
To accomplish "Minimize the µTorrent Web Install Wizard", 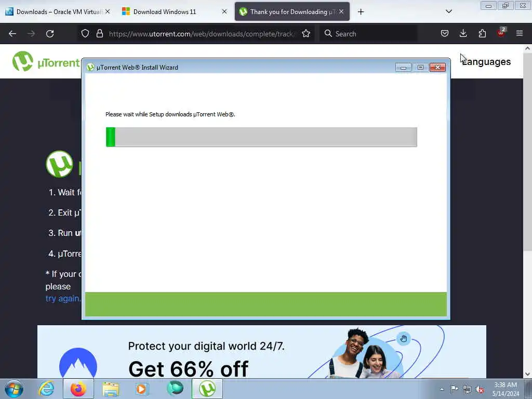I will point(403,68).
